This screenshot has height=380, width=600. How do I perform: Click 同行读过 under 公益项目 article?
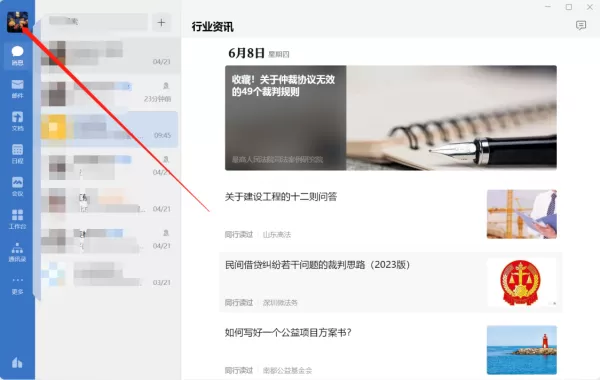(239, 370)
